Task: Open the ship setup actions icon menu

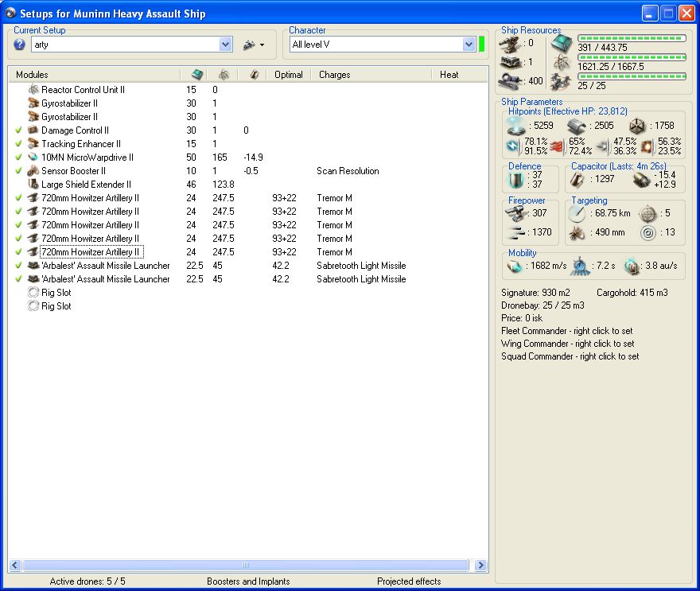Action: pyautogui.click(x=254, y=45)
